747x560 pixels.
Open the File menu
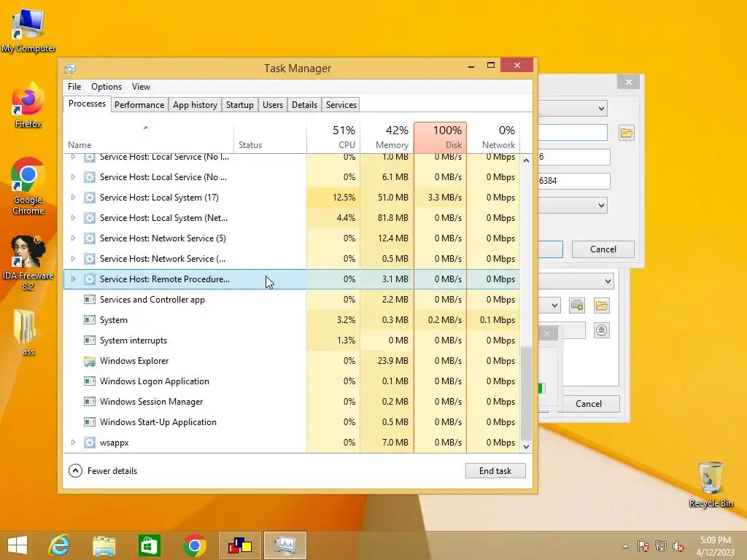(x=74, y=87)
